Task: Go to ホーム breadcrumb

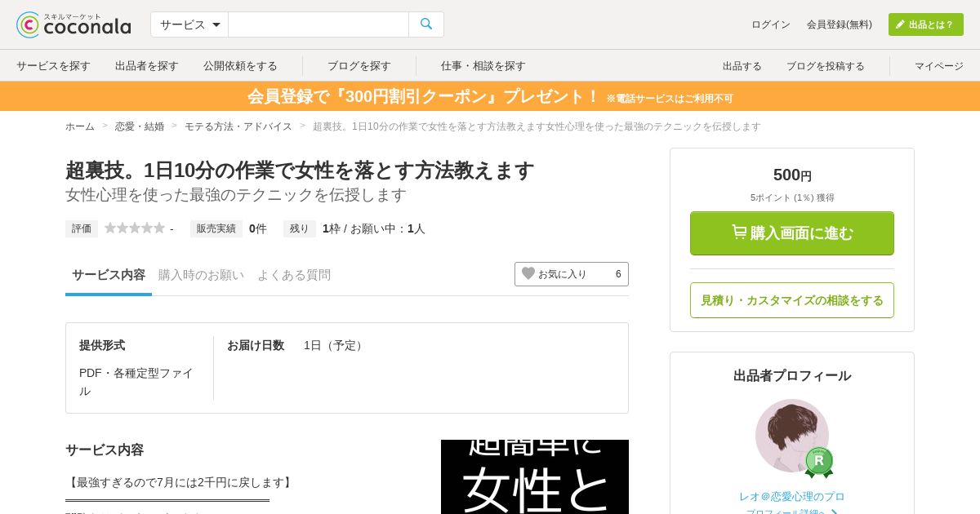Action: (x=80, y=126)
